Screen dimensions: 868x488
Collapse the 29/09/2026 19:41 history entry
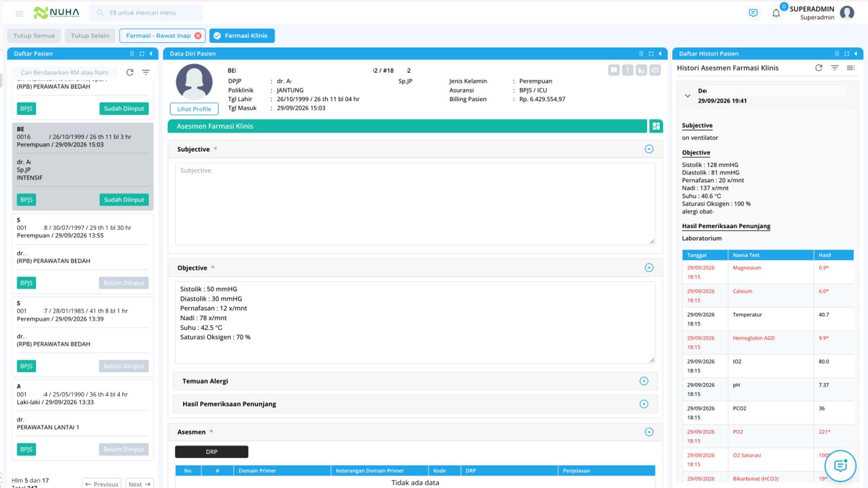click(x=688, y=96)
